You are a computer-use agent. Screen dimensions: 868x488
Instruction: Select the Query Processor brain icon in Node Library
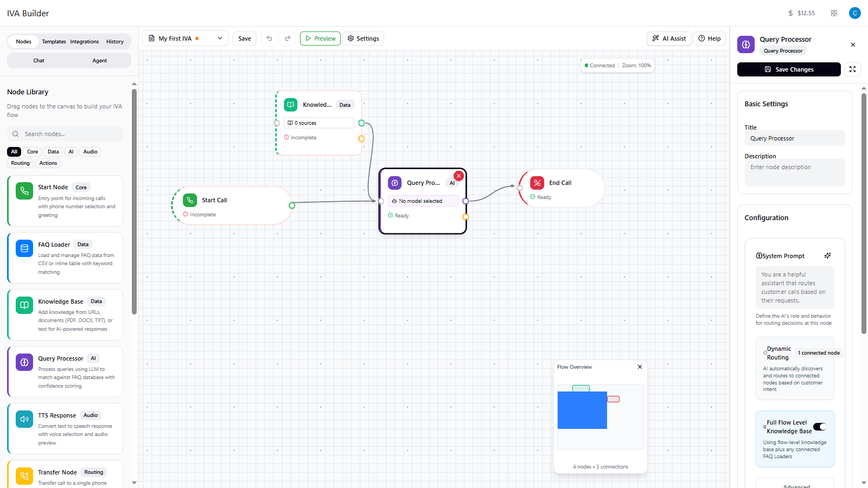coord(24,362)
